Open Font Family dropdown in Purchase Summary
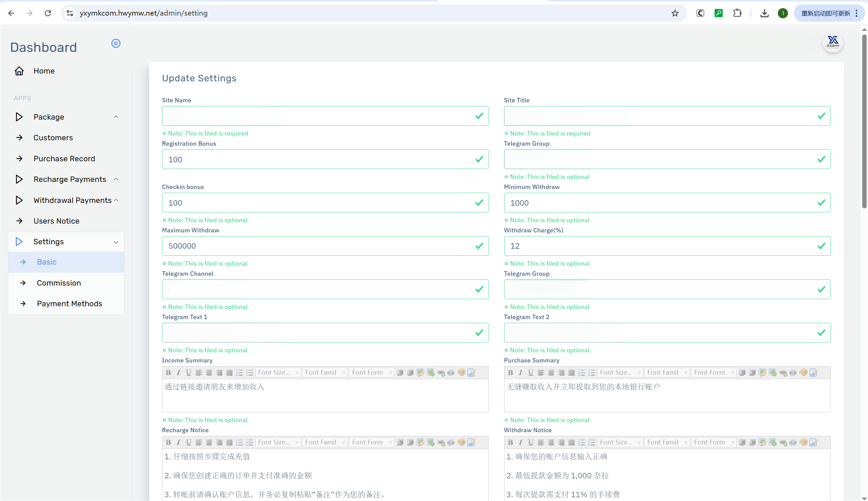Screen dimensions: 868x501 point(667,372)
